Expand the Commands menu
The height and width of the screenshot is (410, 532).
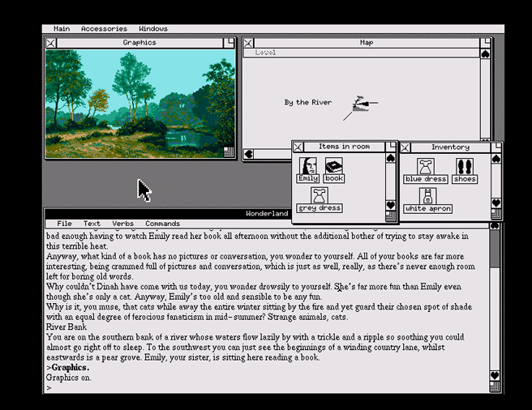click(x=162, y=224)
